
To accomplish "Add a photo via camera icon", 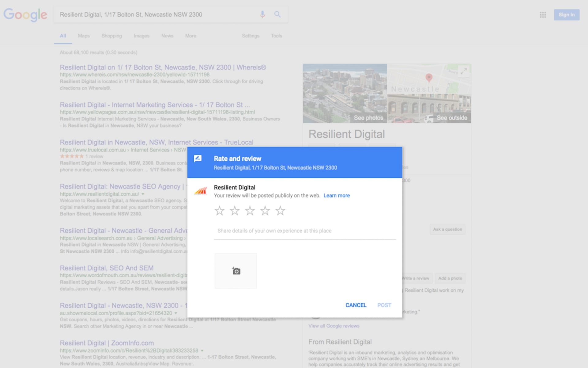I will tap(236, 271).
